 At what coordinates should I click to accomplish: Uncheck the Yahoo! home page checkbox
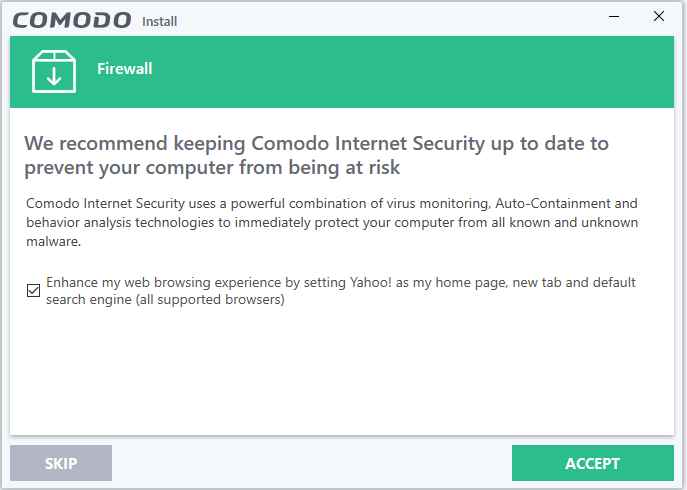[x=34, y=291]
